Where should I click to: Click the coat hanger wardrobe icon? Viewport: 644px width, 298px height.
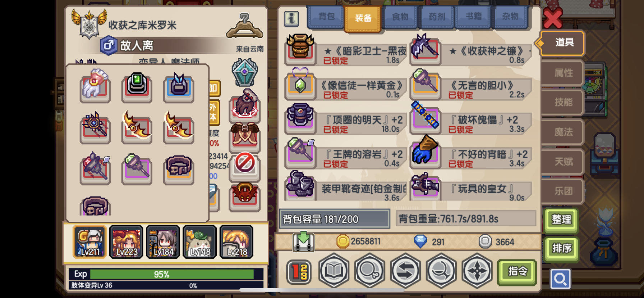coord(245,26)
